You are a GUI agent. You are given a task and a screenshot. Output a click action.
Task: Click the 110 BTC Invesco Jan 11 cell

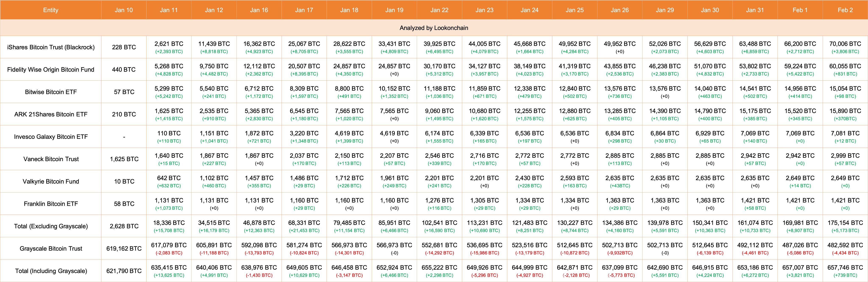pyautogui.click(x=169, y=137)
